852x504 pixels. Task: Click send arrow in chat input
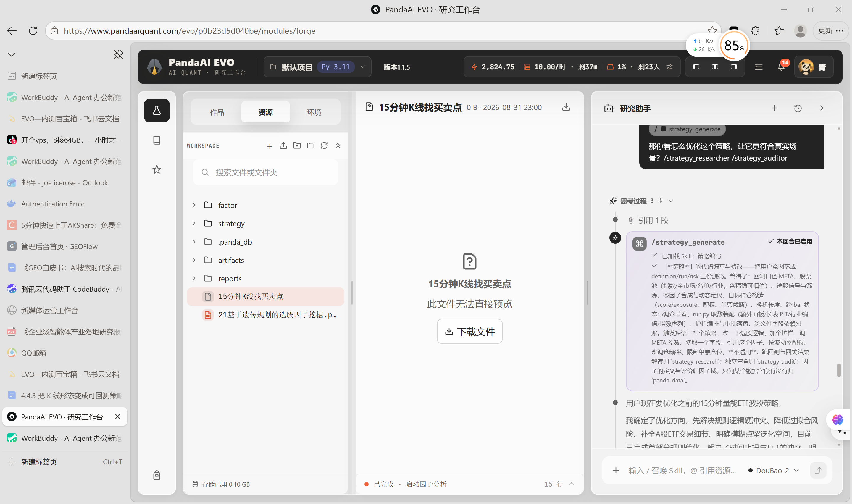(x=818, y=470)
